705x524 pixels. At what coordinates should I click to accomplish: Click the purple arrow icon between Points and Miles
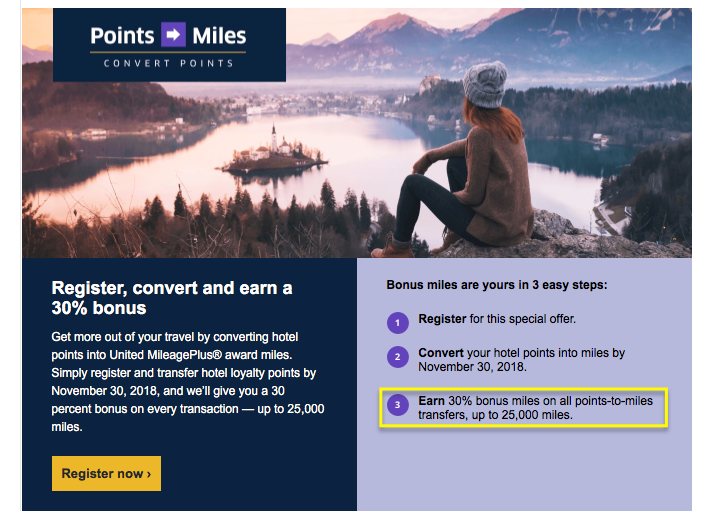coord(174,35)
